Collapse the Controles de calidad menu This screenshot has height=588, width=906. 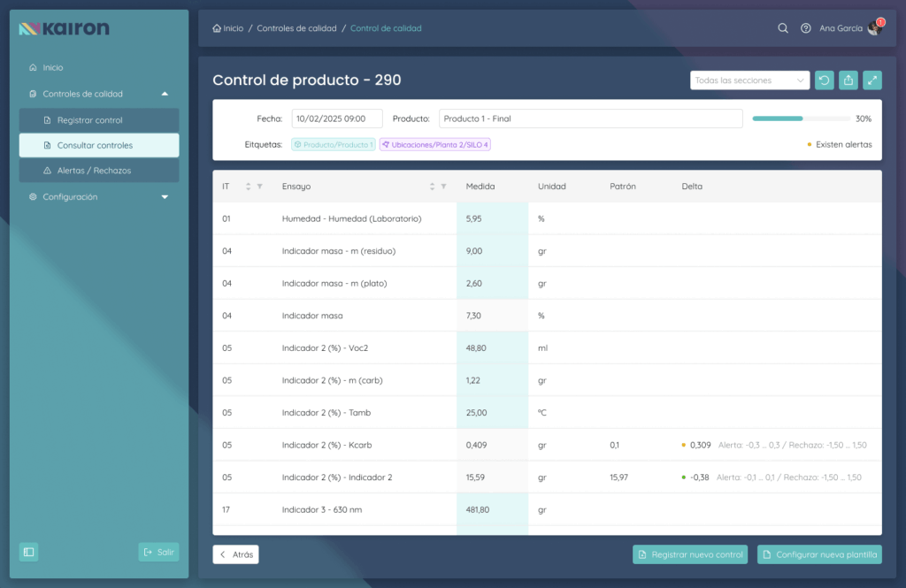click(x=165, y=94)
